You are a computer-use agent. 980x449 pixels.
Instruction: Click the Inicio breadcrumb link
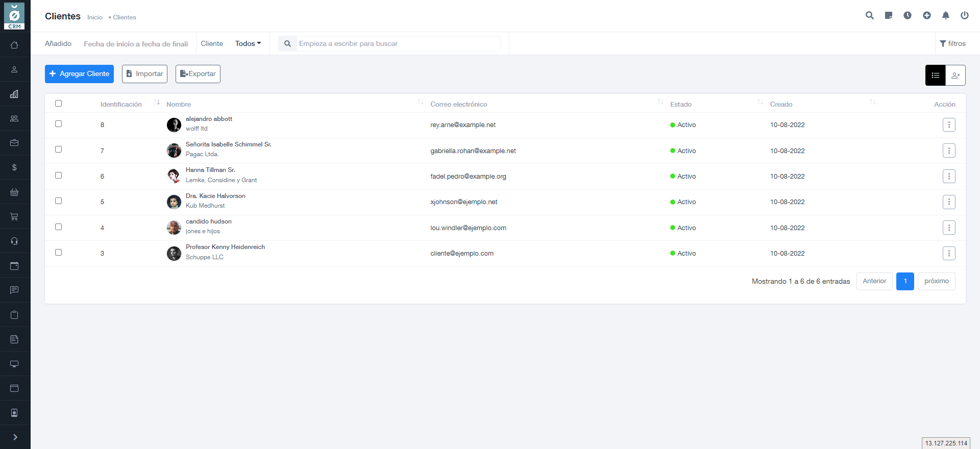click(x=95, y=17)
